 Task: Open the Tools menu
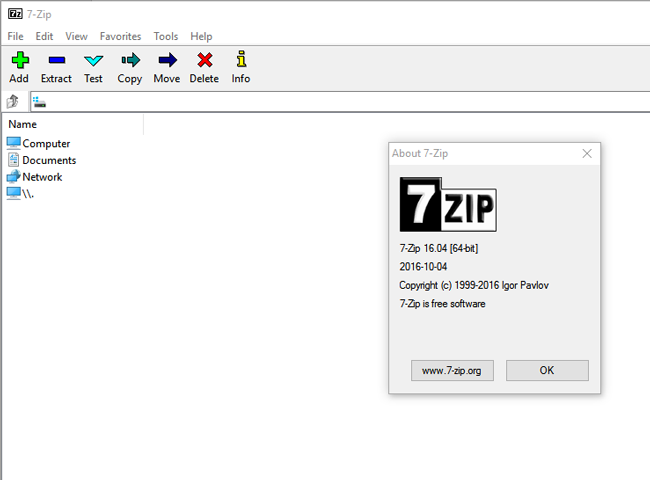coord(165,36)
